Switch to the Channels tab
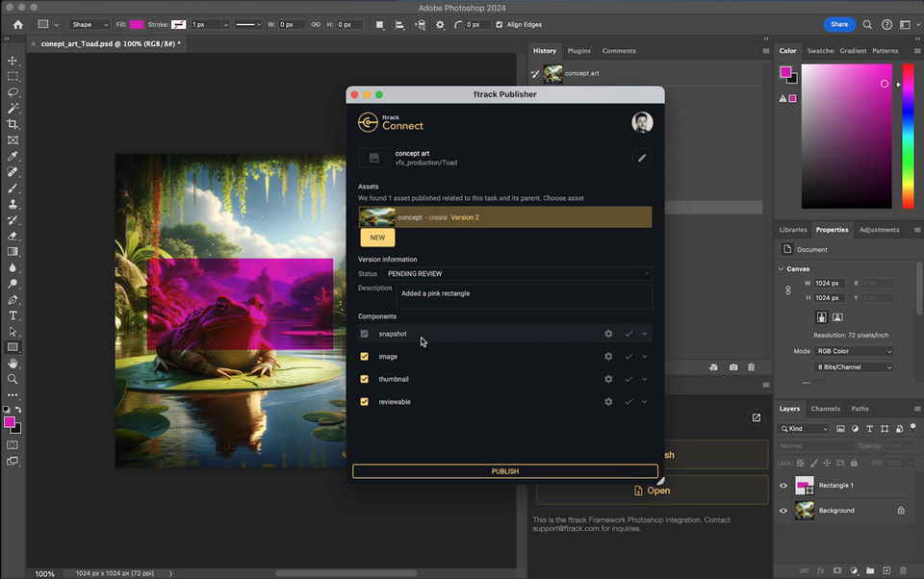The width and height of the screenshot is (924, 579). (x=825, y=408)
